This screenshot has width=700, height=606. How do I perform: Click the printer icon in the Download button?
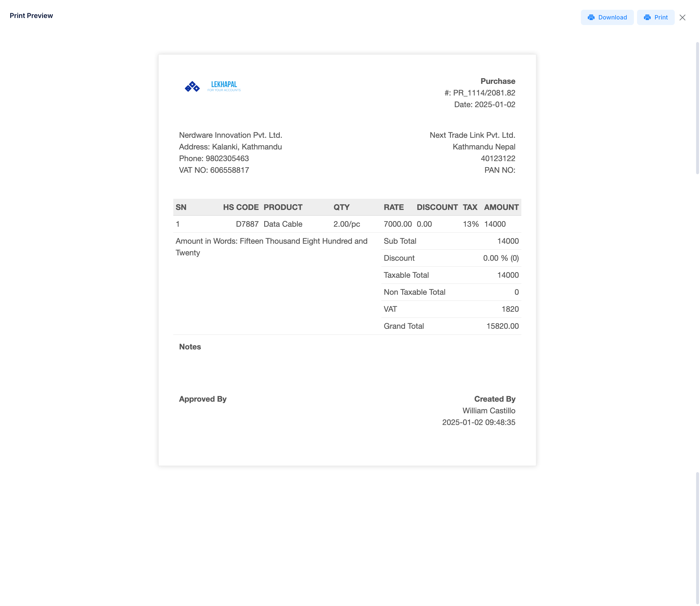tap(591, 17)
